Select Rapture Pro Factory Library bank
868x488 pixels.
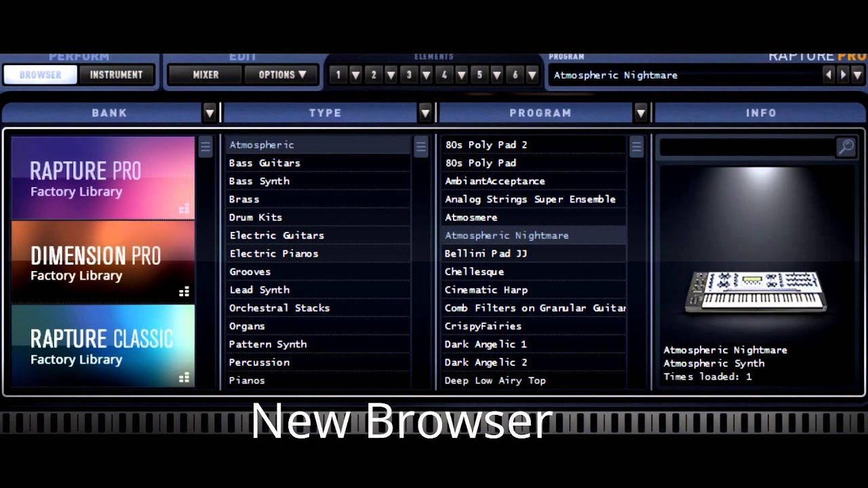pos(103,178)
